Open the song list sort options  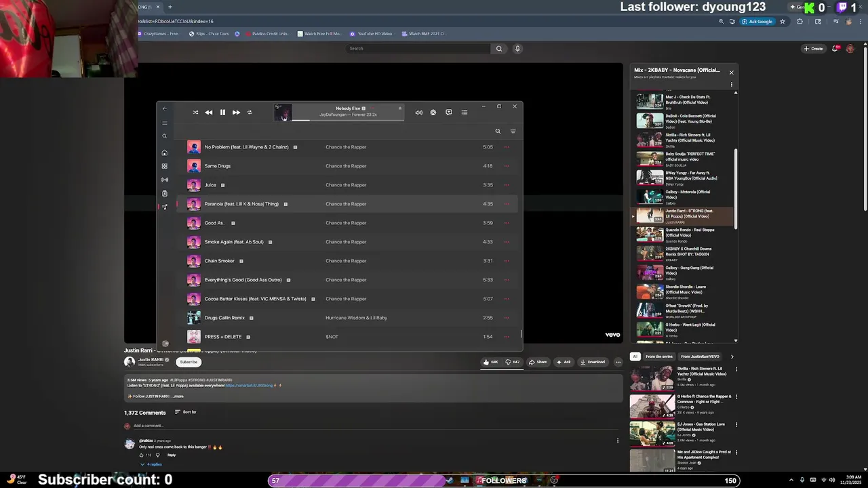coord(513,131)
